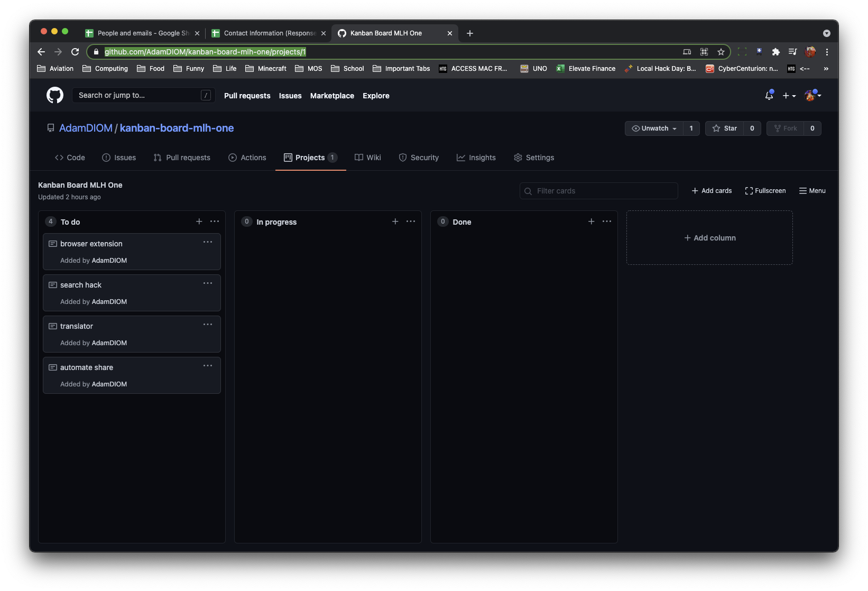Click the star count number
Viewport: 868px width, 591px height.
[752, 128]
